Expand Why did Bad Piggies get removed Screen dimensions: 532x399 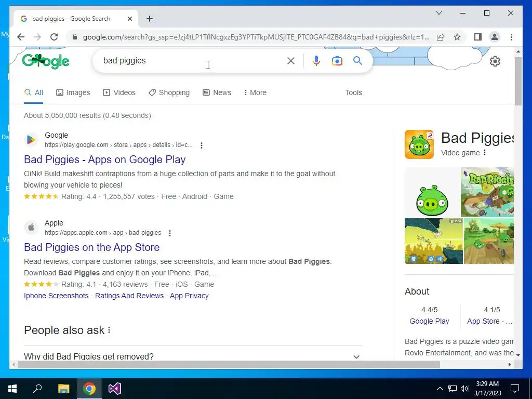pos(193,356)
